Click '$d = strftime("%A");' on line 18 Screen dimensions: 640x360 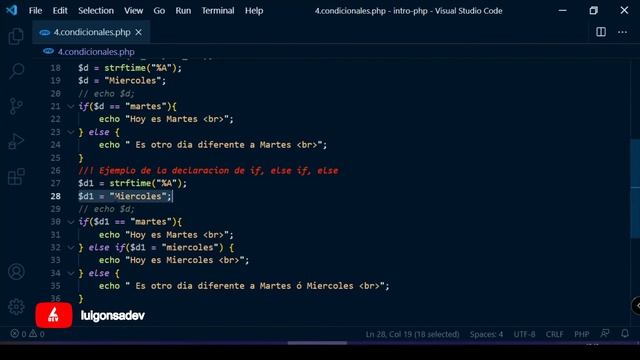click(130, 68)
